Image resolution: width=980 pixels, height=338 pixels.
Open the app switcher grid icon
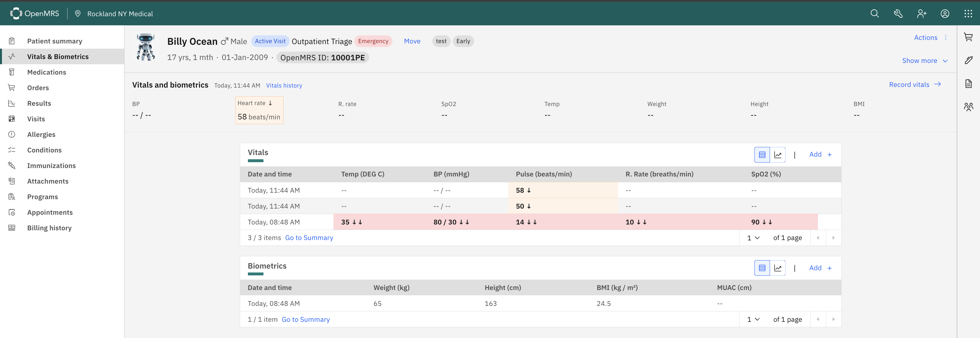point(968,14)
